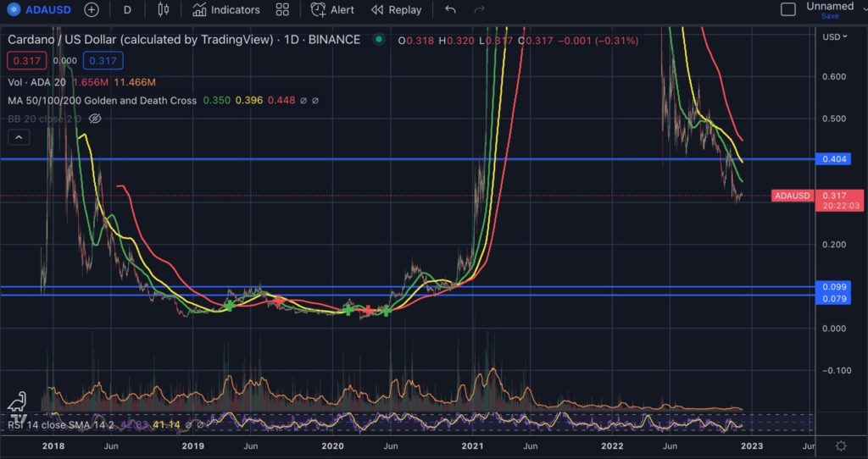Open chart settings gear icon

(x=840, y=445)
